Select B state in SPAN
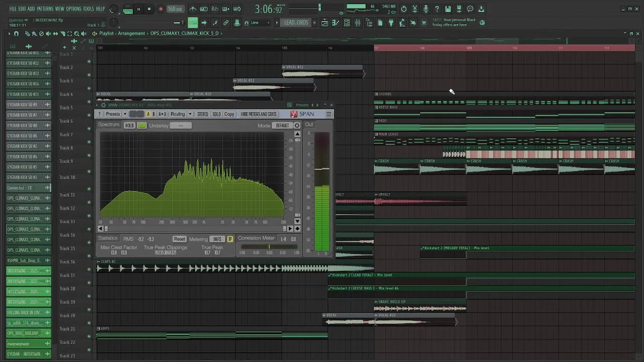This screenshot has height=362, width=644. [x=153, y=114]
